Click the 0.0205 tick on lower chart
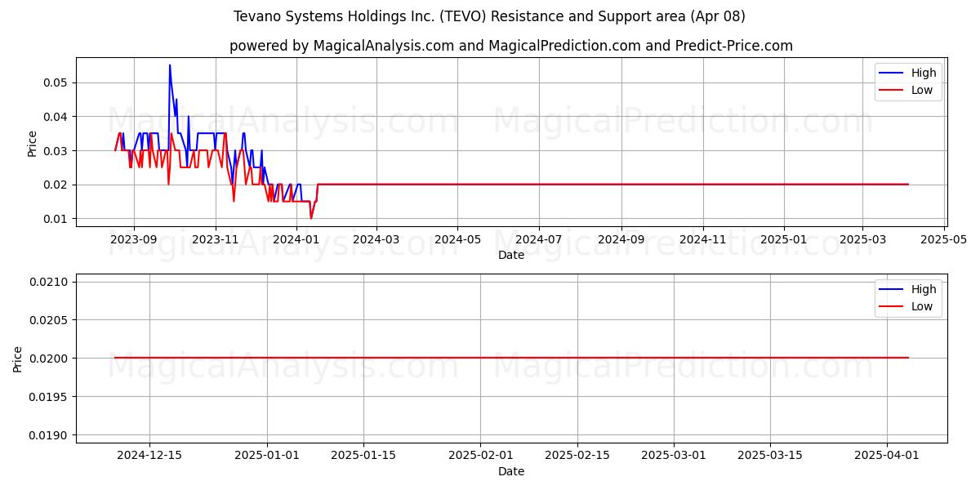980x490 pixels. (48, 320)
